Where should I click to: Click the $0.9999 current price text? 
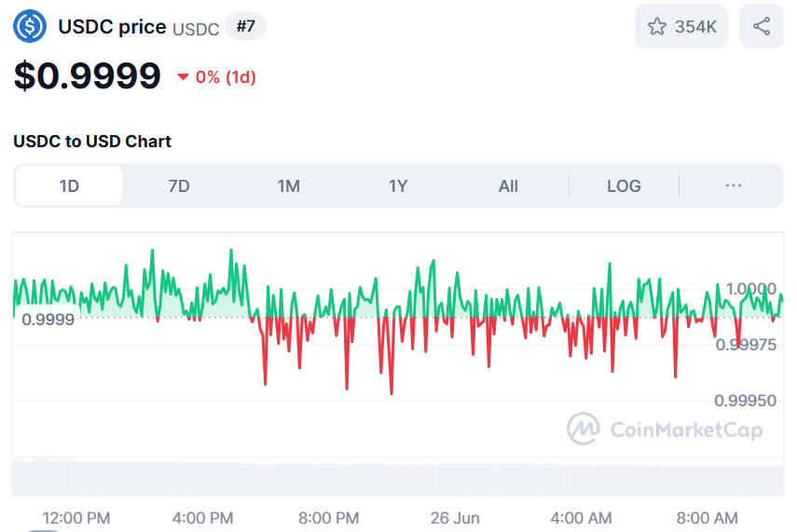click(x=88, y=75)
